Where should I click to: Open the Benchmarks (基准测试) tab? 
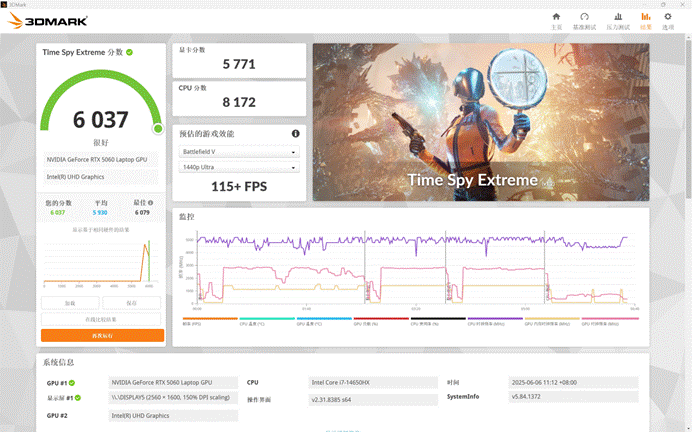click(x=584, y=21)
